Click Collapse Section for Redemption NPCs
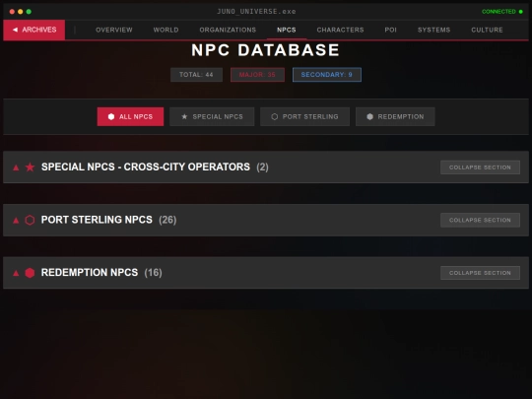This screenshot has height=399, width=532. pyautogui.click(x=480, y=273)
